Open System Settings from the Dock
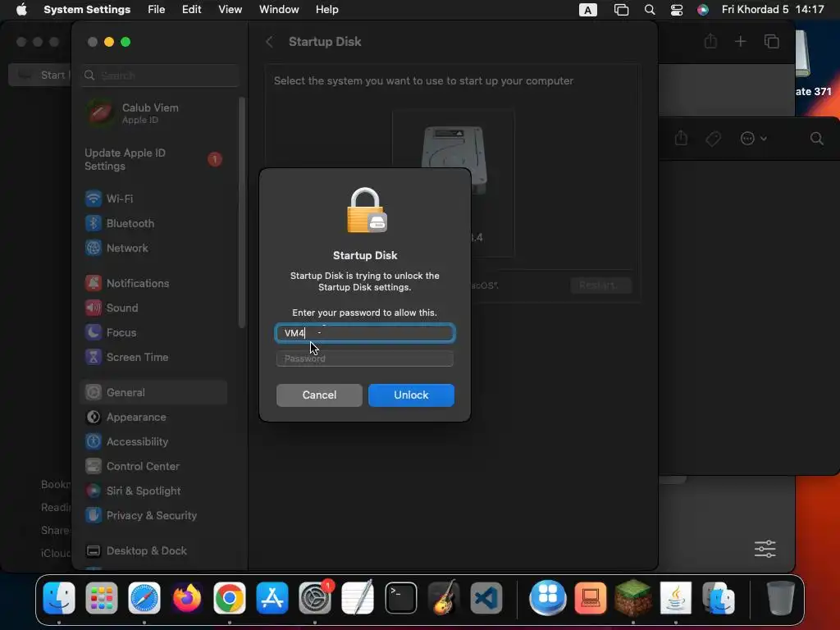 point(315,597)
